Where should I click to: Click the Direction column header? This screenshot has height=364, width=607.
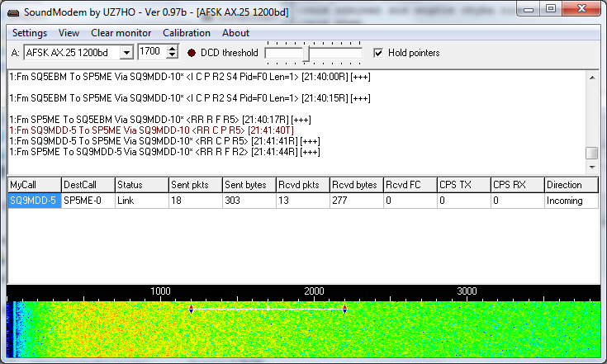[x=570, y=185]
